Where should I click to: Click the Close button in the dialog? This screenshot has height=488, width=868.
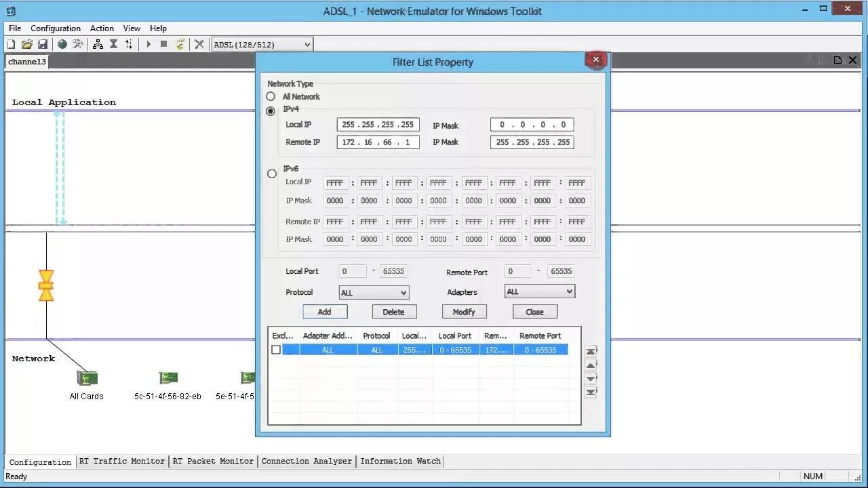(534, 312)
